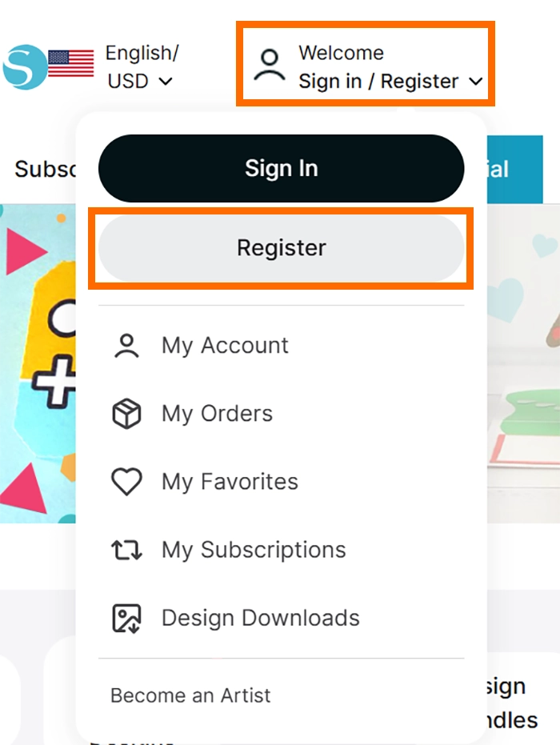This screenshot has width=560, height=745.
Task: Click the US flag icon
Action: [70, 64]
